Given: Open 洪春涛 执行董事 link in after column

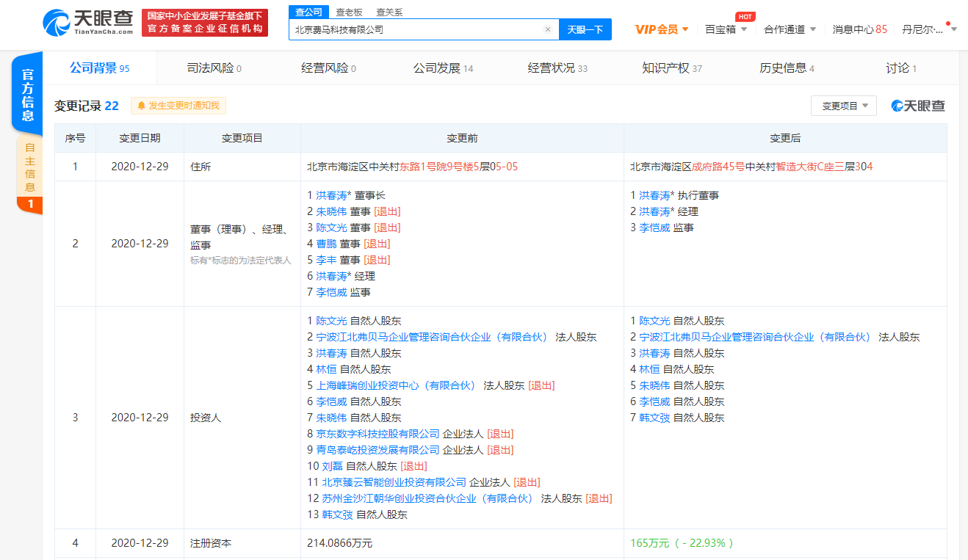Looking at the screenshot, I should pyautogui.click(x=655, y=195).
